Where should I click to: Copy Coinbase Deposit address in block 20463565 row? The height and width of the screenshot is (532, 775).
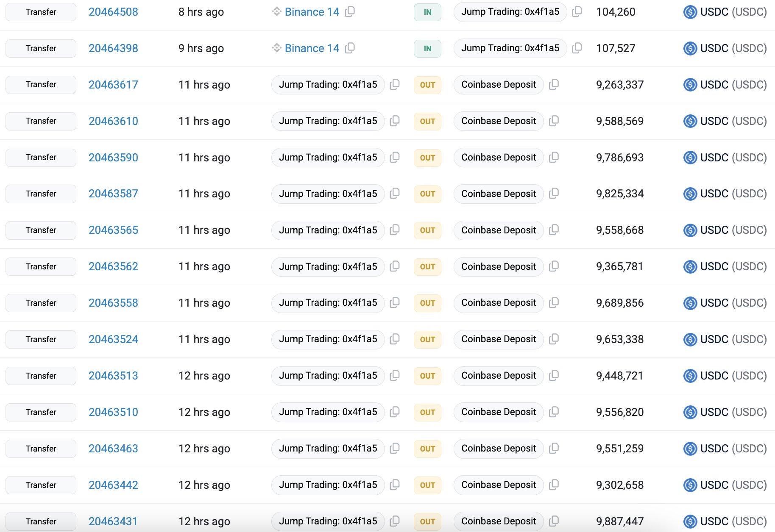[554, 230]
